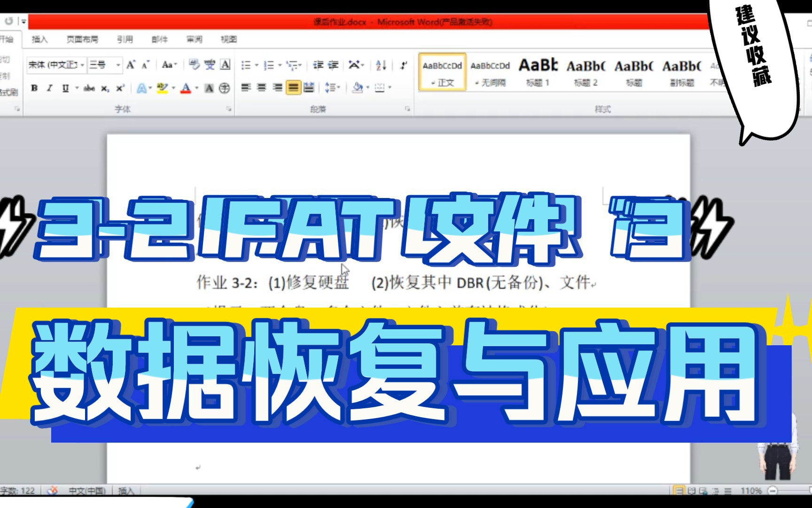Open the font name dropdown
812x508 pixels.
click(x=82, y=65)
